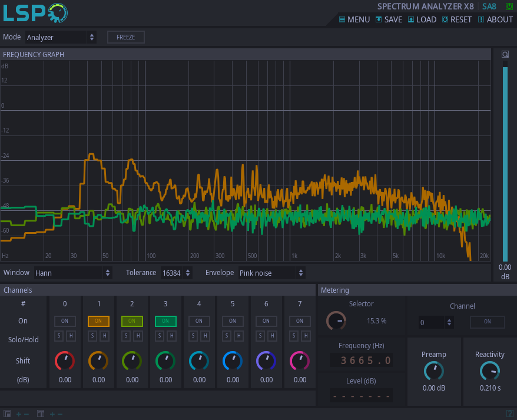Enable channel 0 ON button
517x420 pixels.
click(x=65, y=321)
